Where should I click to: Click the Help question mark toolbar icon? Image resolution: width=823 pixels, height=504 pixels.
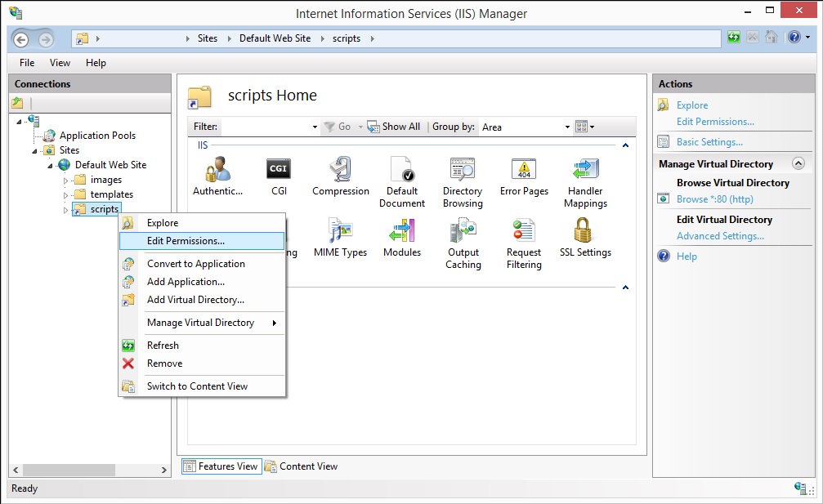[794, 38]
